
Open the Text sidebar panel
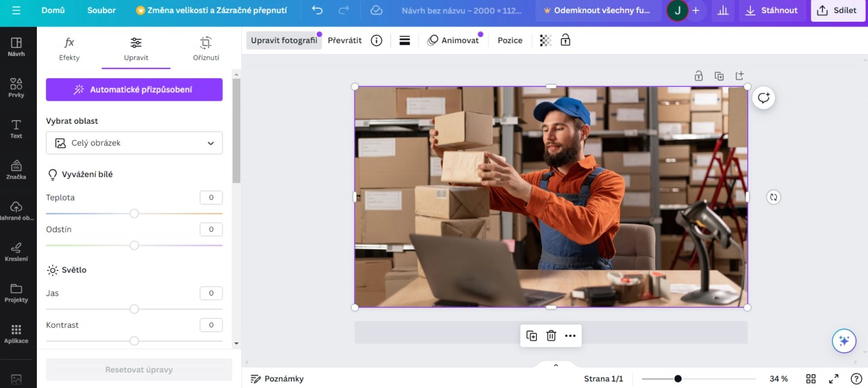(x=16, y=129)
